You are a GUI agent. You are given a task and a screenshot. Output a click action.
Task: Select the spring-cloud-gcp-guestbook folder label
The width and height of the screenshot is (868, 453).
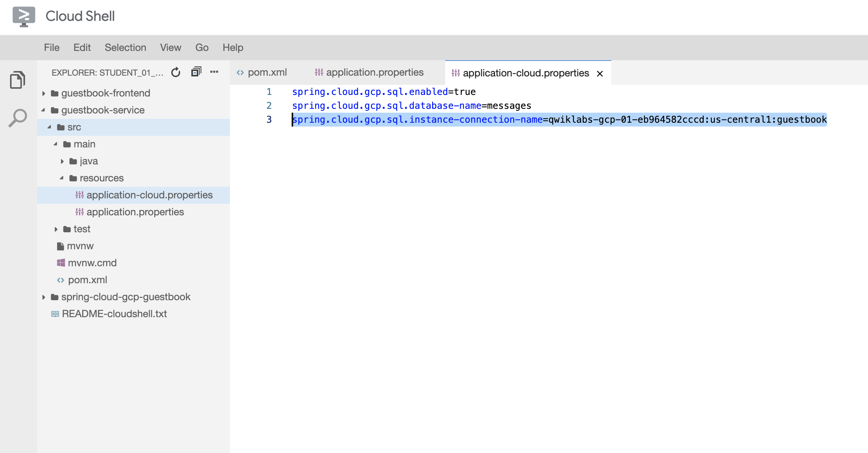[x=126, y=297]
